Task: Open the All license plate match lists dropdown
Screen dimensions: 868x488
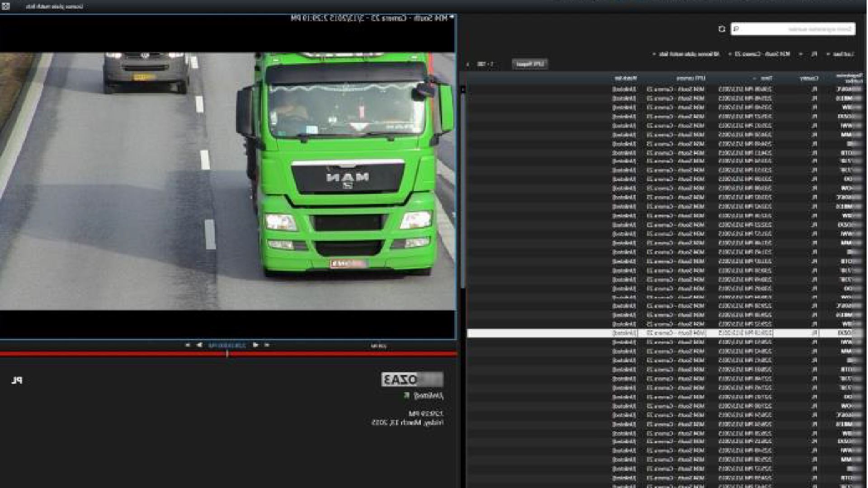Action: pos(686,54)
